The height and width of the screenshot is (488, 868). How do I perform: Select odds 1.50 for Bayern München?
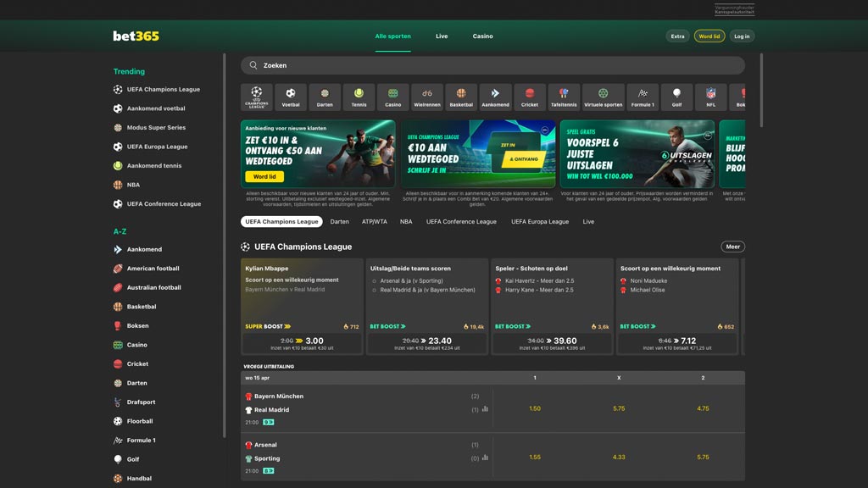coord(534,408)
